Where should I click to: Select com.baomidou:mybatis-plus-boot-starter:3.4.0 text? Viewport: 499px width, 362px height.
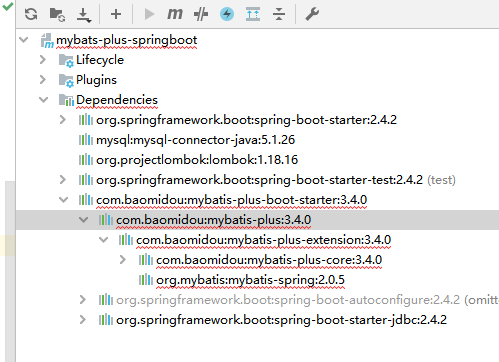coord(232,200)
